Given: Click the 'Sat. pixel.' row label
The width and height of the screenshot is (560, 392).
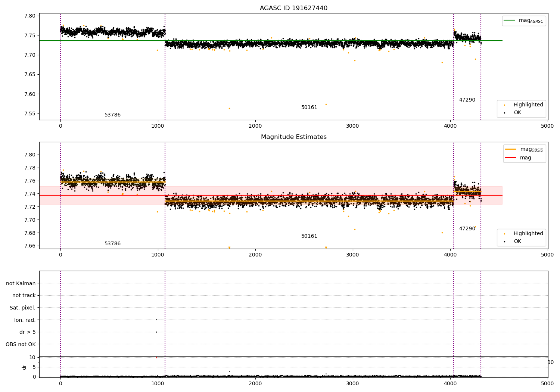Looking at the screenshot, I should (x=23, y=308).
